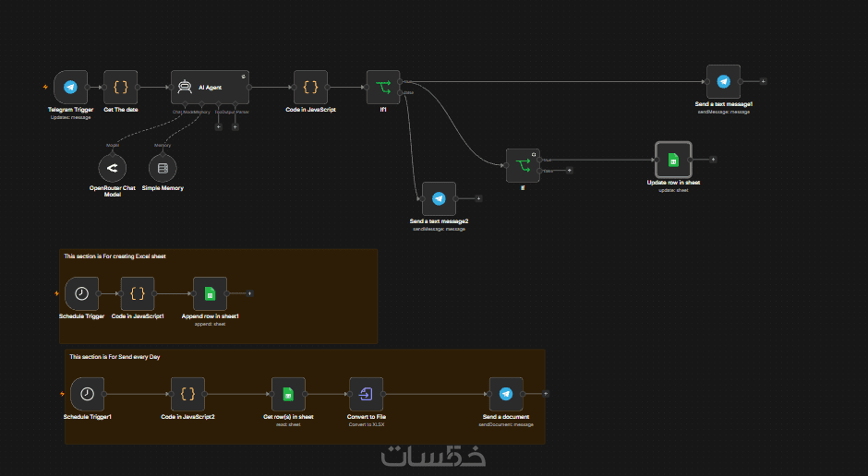
Task: Select the Send a document Telegram node
Action: coord(506,394)
